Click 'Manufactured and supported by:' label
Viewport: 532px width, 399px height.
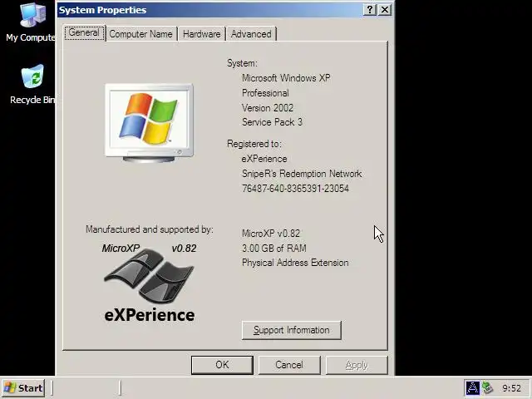[x=150, y=229]
